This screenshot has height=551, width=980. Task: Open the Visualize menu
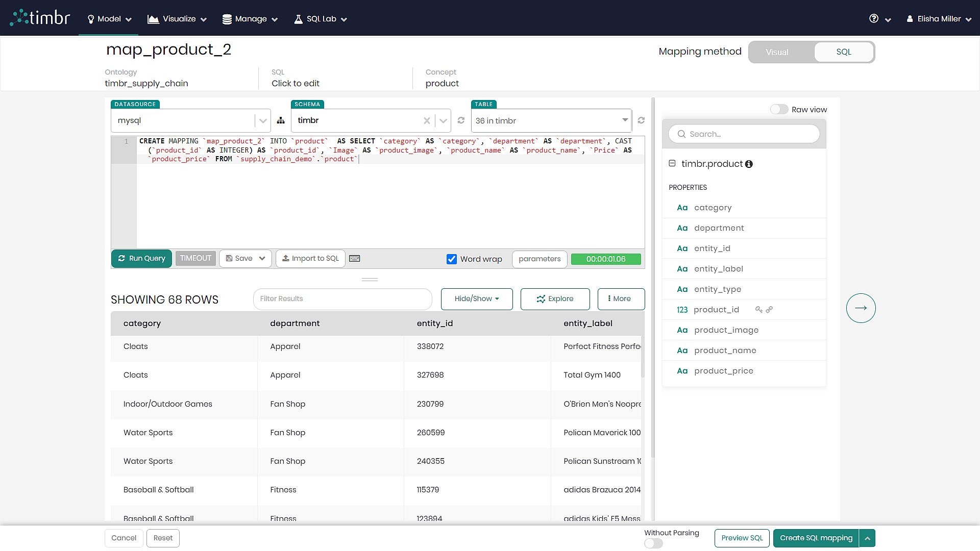tap(176, 18)
